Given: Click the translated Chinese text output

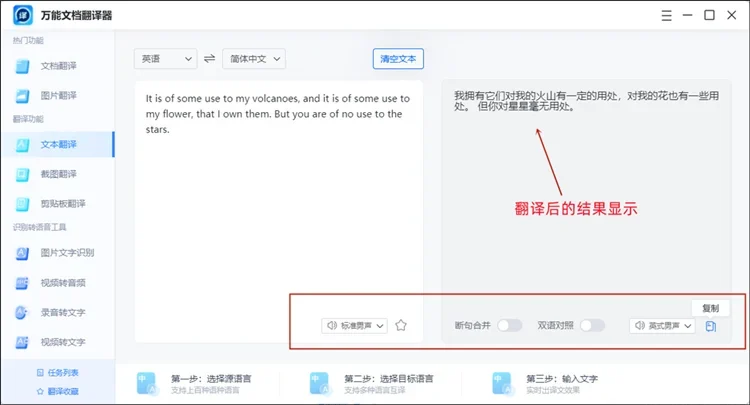Looking at the screenshot, I should [586, 101].
